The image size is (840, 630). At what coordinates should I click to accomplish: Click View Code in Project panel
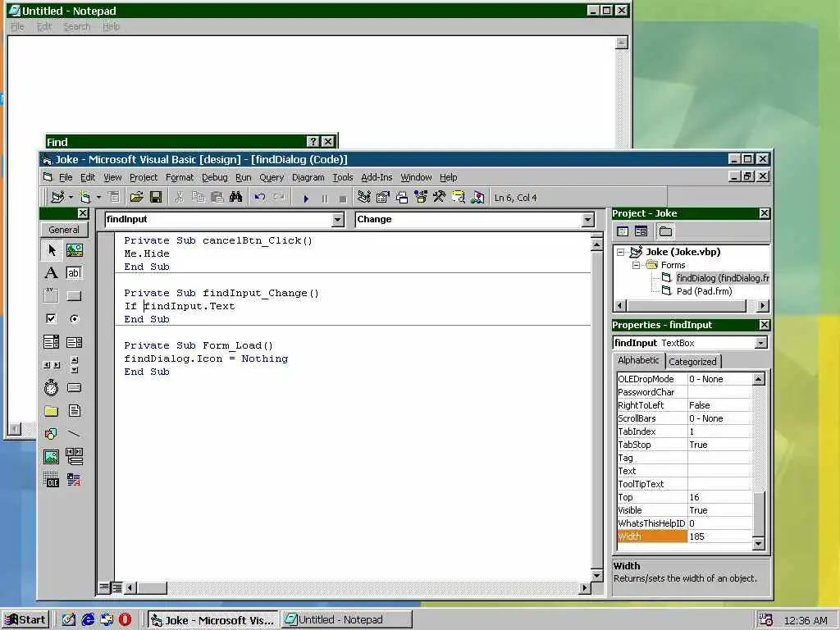[623, 231]
